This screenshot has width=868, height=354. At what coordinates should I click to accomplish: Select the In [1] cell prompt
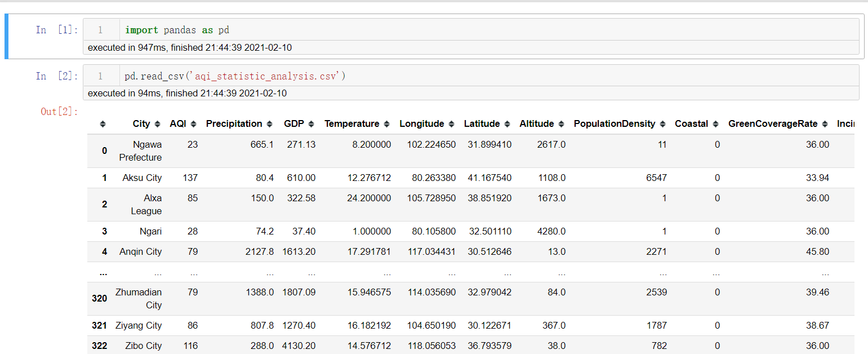point(57,30)
